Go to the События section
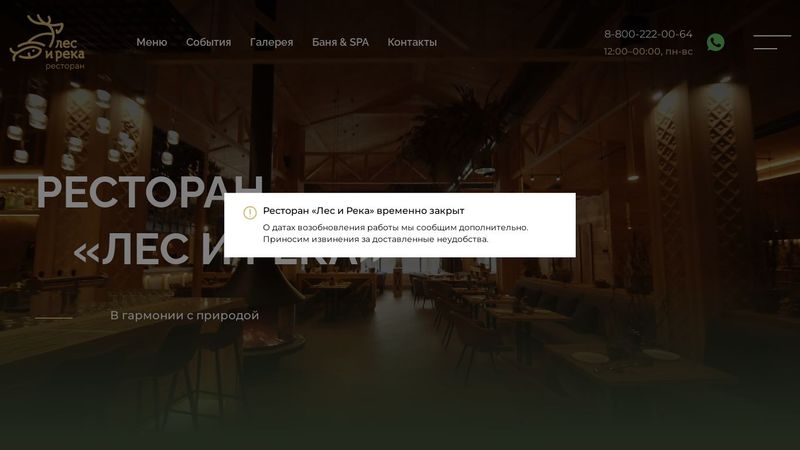This screenshot has height=450, width=800. [208, 42]
